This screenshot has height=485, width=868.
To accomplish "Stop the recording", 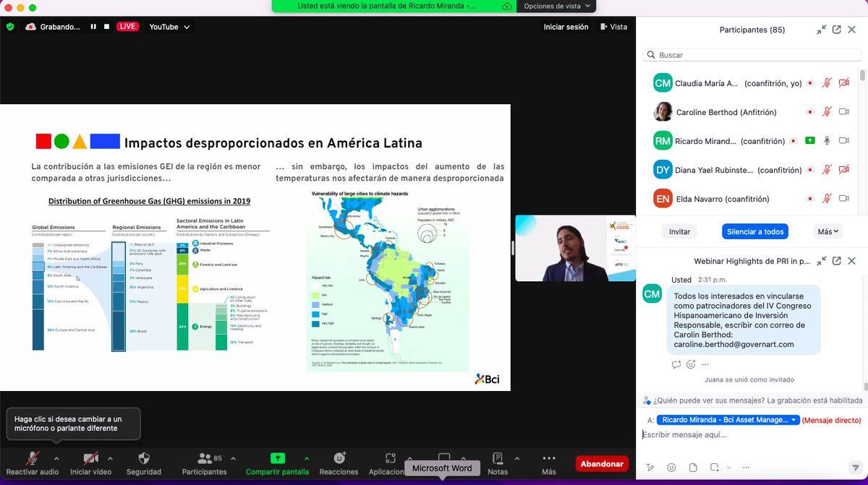I will (x=106, y=27).
